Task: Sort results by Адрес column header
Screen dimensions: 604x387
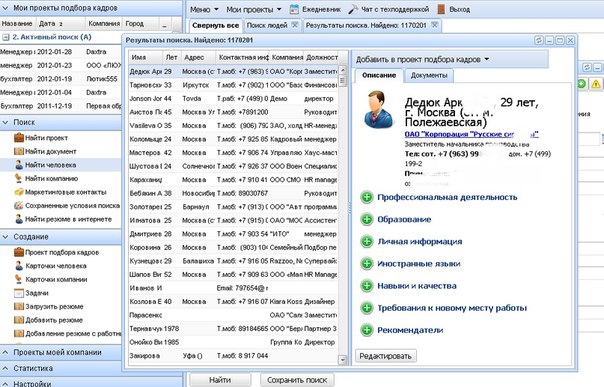Action: 198,57
